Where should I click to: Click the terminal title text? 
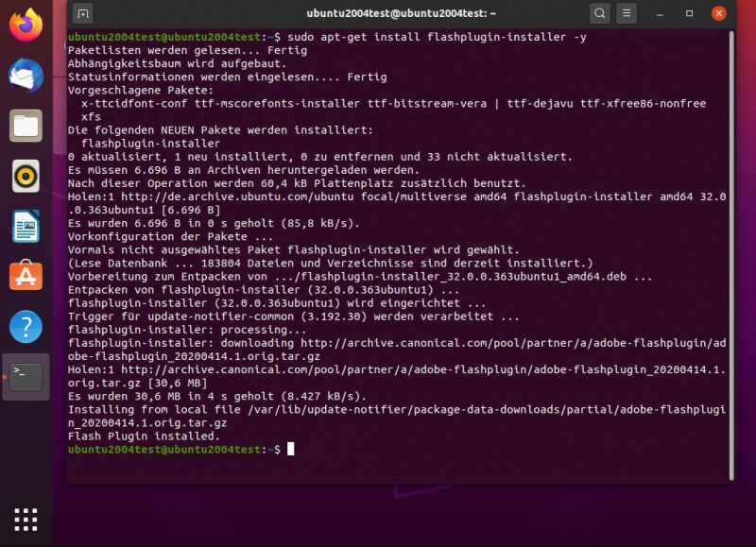401,13
